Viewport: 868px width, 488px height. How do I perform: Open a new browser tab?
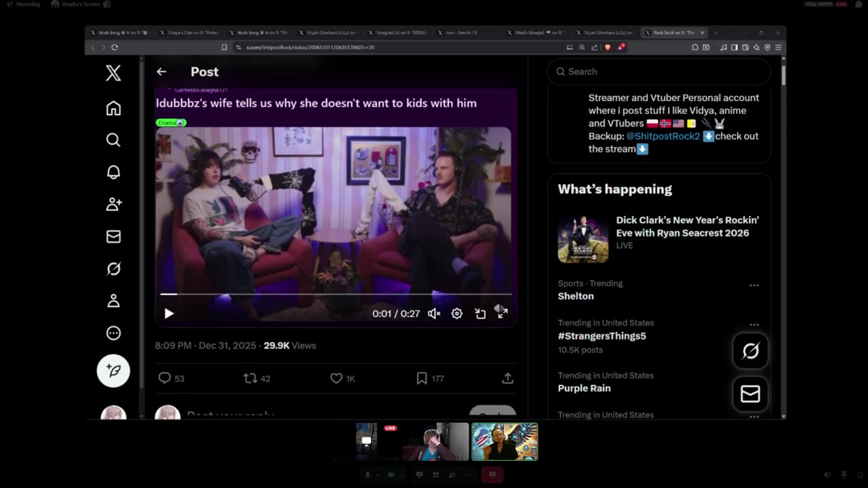(x=715, y=33)
